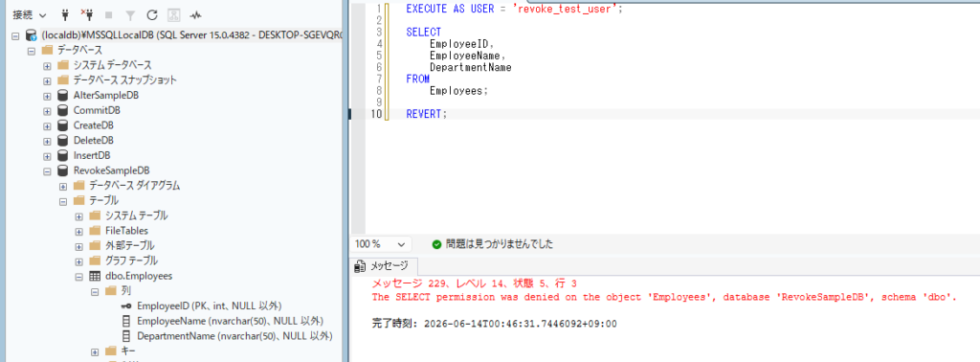Select the dbo.Employees table label
980x362 pixels.
(139, 276)
